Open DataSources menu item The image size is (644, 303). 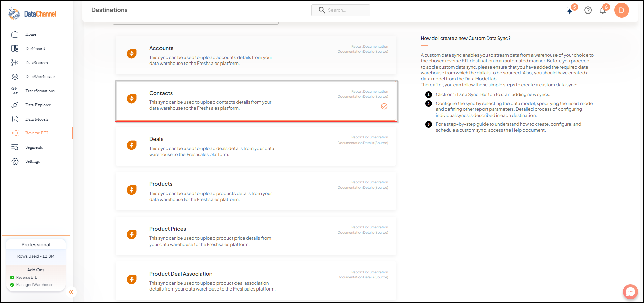[37, 63]
